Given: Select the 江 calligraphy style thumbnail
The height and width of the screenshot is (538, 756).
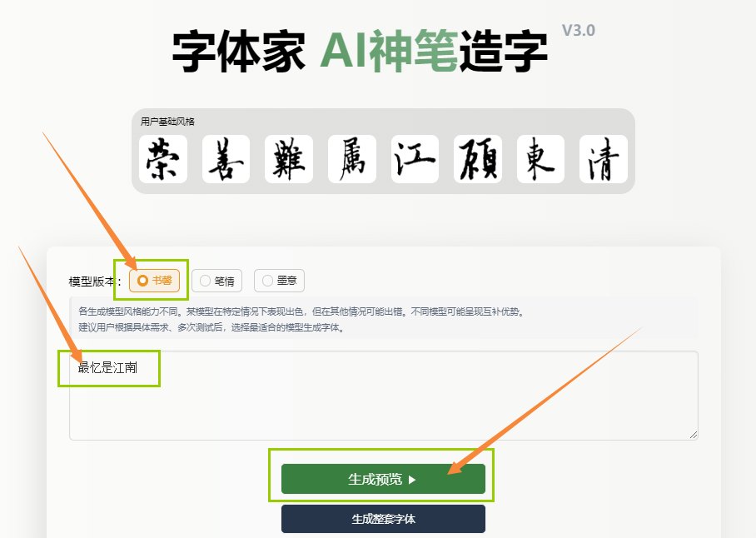Looking at the screenshot, I should (415, 159).
